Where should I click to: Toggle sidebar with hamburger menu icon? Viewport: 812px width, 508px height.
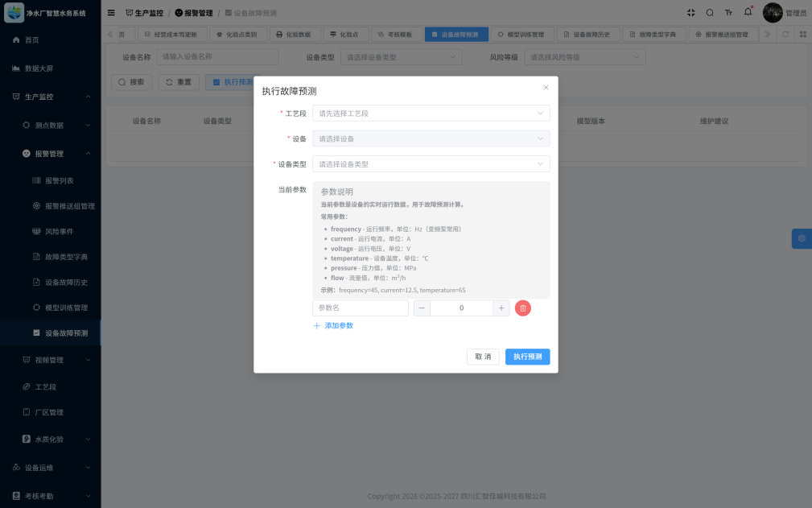pos(111,13)
